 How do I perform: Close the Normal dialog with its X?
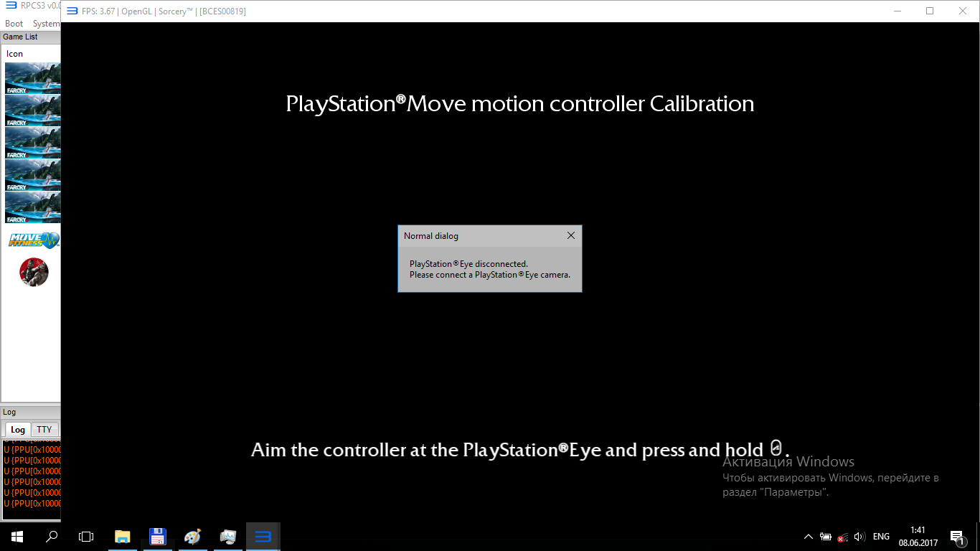tap(571, 236)
